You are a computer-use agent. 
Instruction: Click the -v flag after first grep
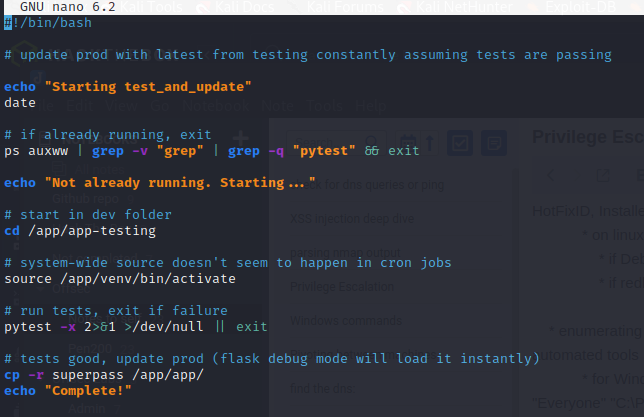tap(140, 151)
